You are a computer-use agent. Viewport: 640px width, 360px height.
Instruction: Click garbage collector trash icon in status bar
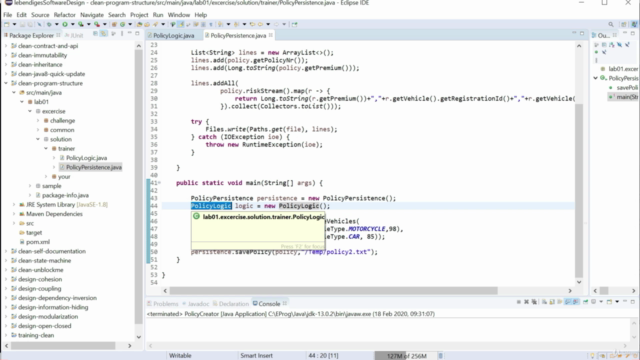(x=440, y=356)
